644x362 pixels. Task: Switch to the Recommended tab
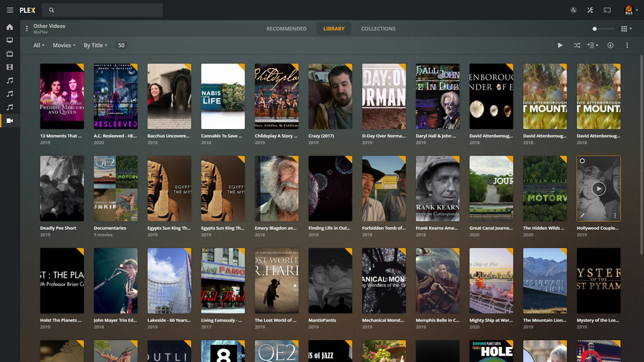(x=286, y=29)
